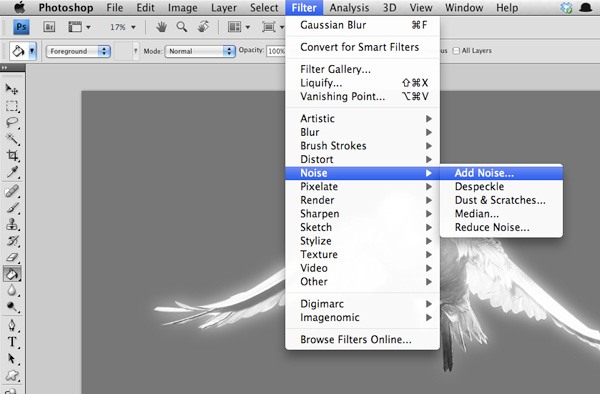The height and width of the screenshot is (394, 600).
Task: Select the Clone Stamp tool
Action: (12, 224)
